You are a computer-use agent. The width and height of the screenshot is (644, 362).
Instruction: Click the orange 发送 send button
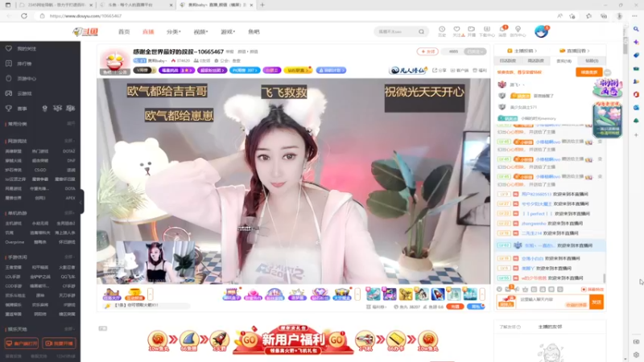(x=597, y=302)
